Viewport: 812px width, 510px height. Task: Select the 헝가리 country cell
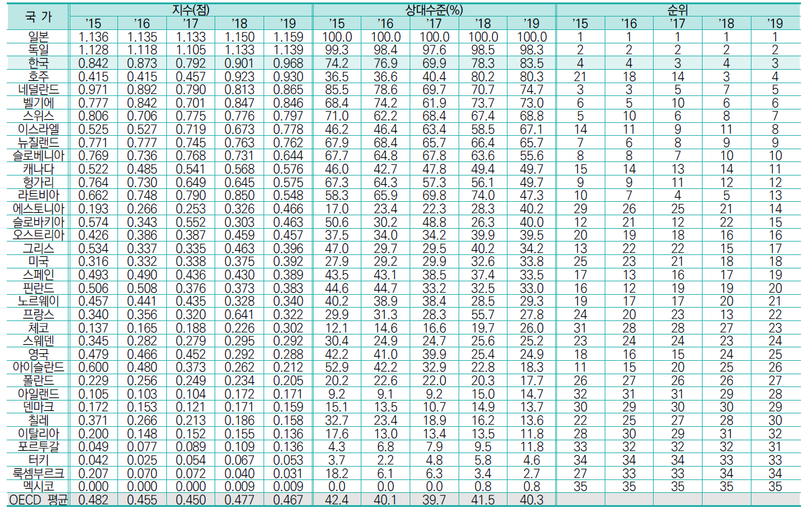37,182
